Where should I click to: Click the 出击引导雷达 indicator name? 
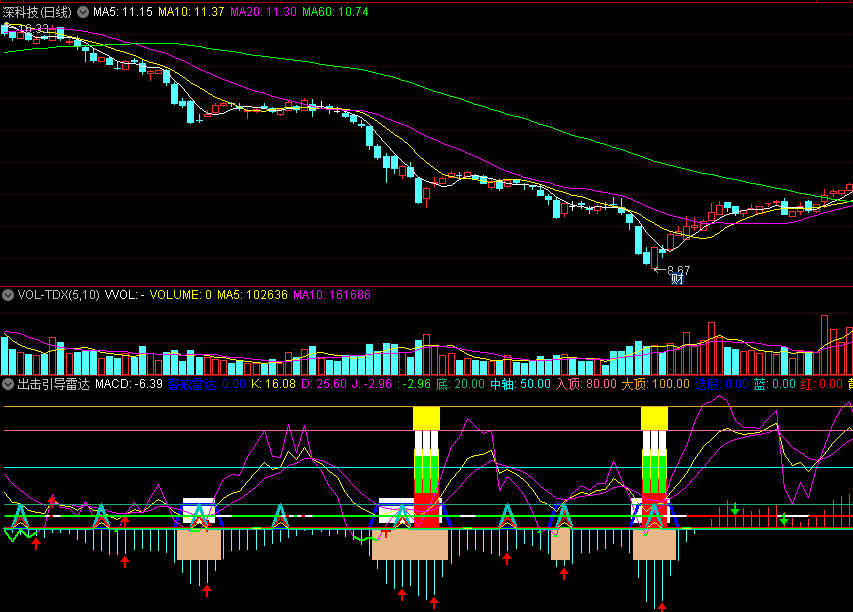pyautogui.click(x=53, y=384)
